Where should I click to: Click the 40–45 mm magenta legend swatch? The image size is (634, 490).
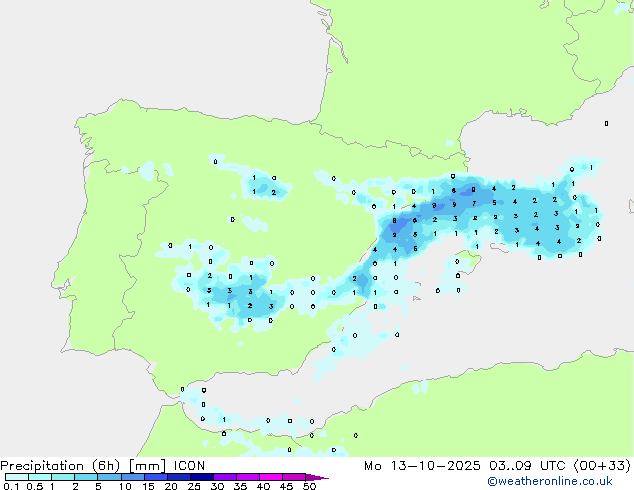click(271, 477)
